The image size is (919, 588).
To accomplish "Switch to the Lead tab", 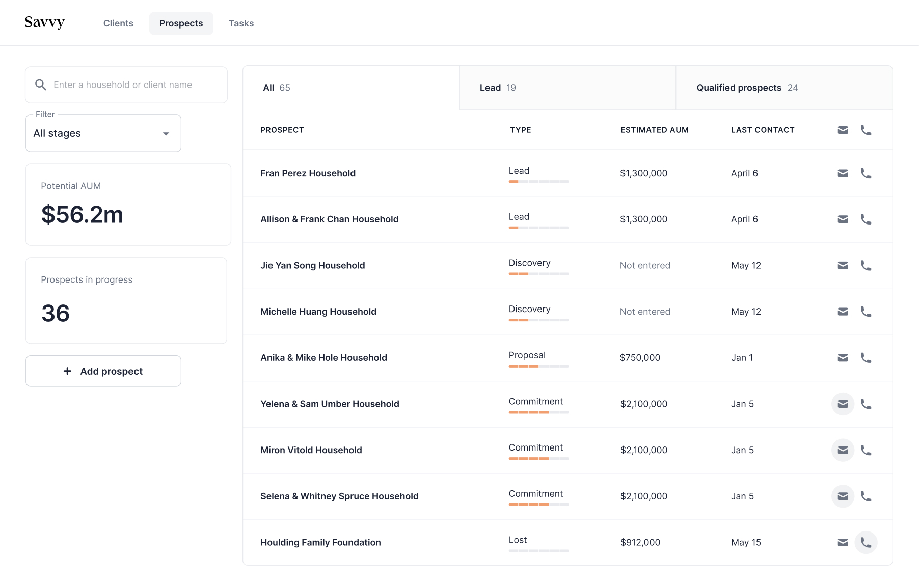I will (567, 88).
